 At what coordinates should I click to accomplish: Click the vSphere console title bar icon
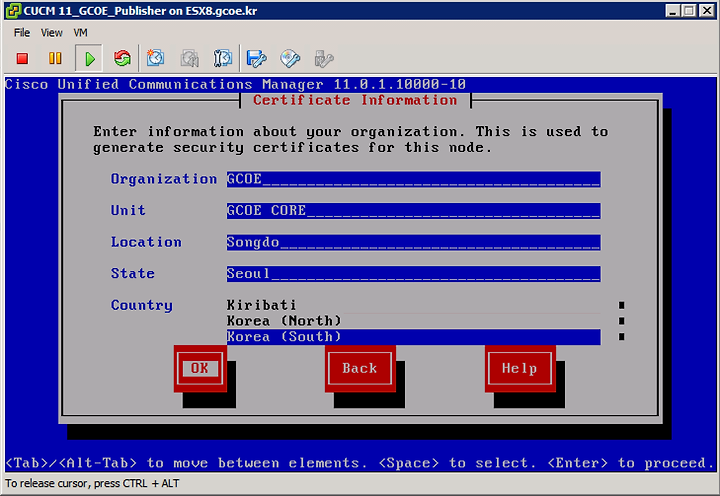(x=13, y=10)
